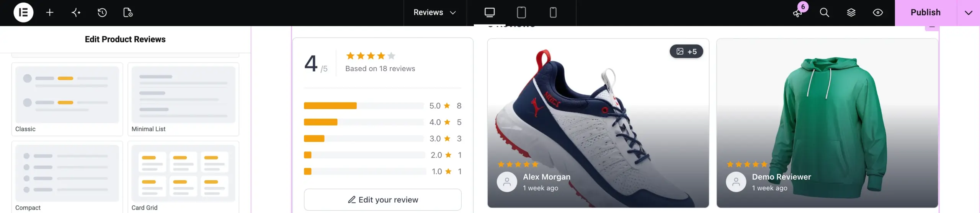Click the Alex Morgan reviewer name

coord(547,177)
